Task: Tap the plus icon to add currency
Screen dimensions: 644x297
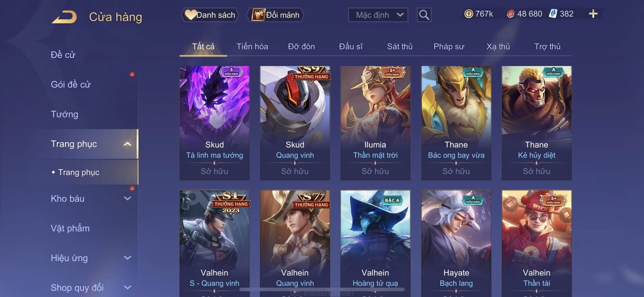Action: pyautogui.click(x=593, y=14)
